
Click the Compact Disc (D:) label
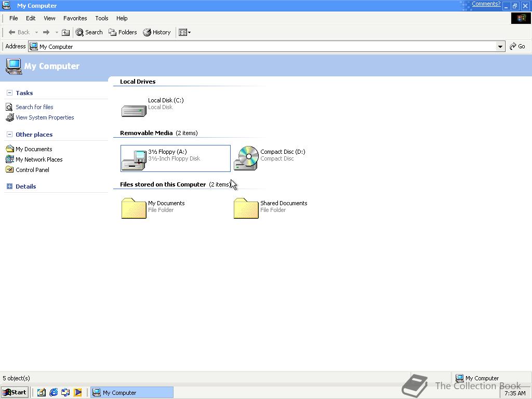[x=283, y=152]
